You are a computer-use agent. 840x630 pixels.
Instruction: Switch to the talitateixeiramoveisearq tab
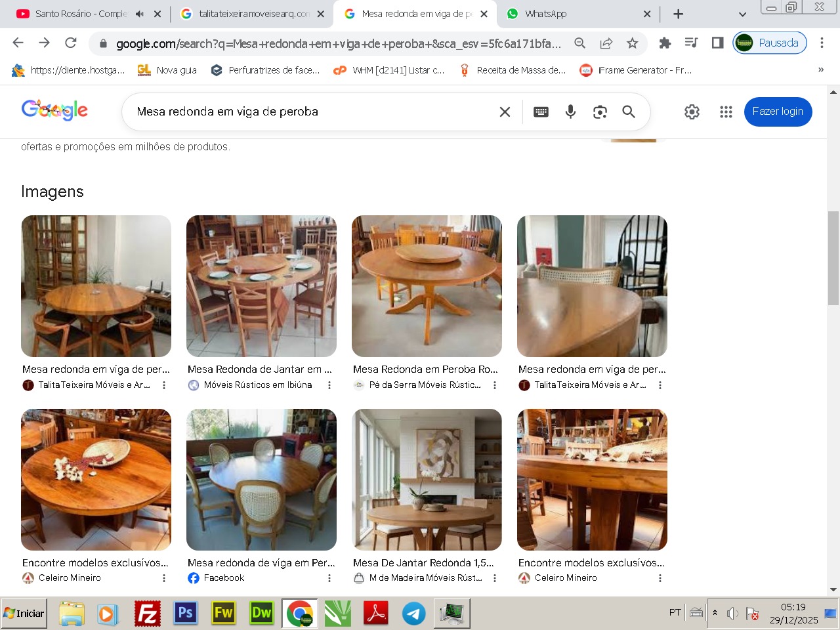click(253, 14)
